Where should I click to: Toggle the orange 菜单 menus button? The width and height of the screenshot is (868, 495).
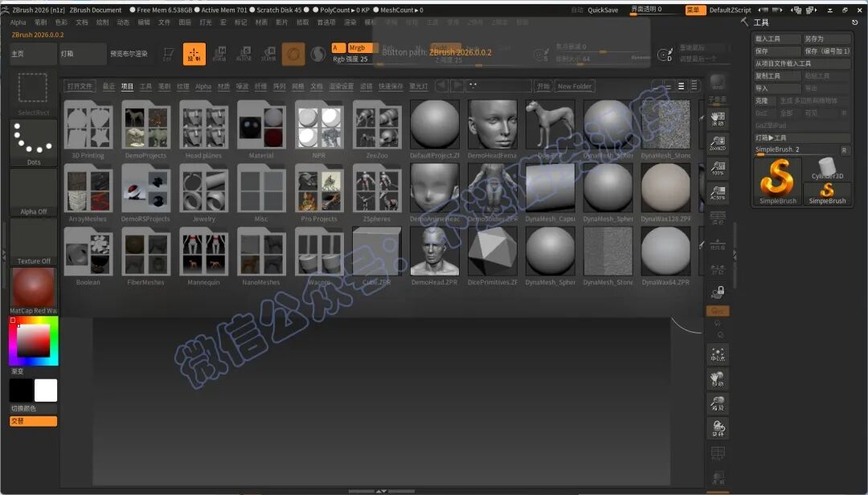tap(694, 10)
